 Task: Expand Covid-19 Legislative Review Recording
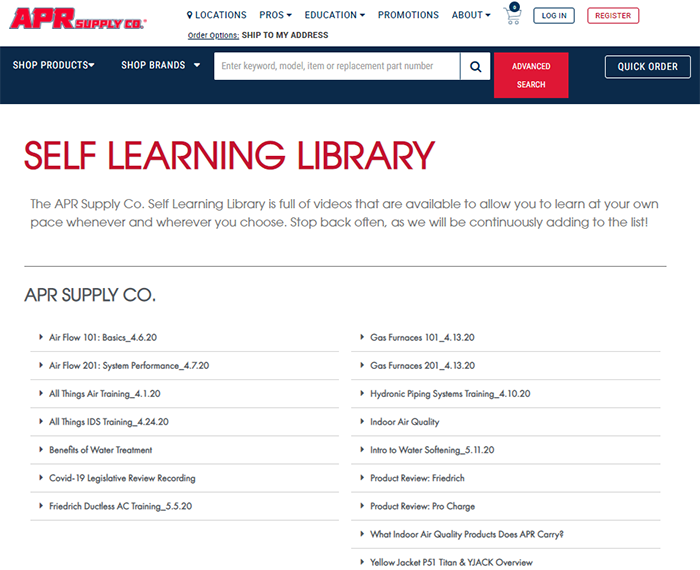click(x=184, y=478)
